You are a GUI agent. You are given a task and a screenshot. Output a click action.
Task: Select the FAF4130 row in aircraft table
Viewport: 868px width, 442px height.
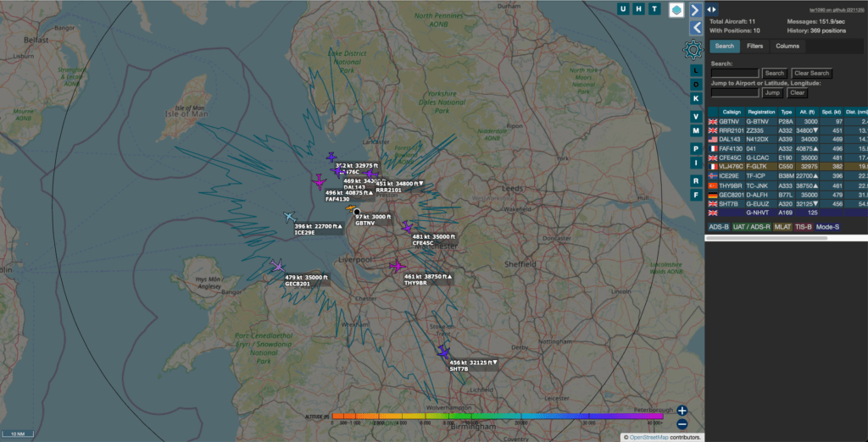point(787,148)
